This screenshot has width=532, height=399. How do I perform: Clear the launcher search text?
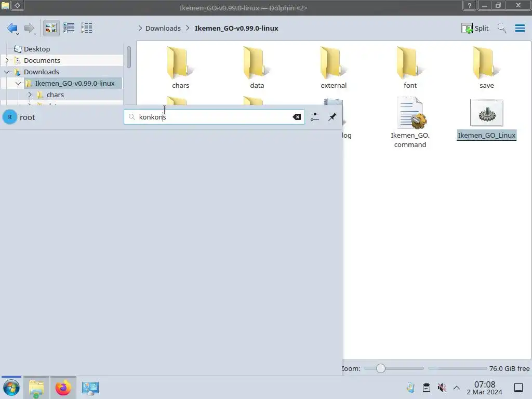pos(297,117)
